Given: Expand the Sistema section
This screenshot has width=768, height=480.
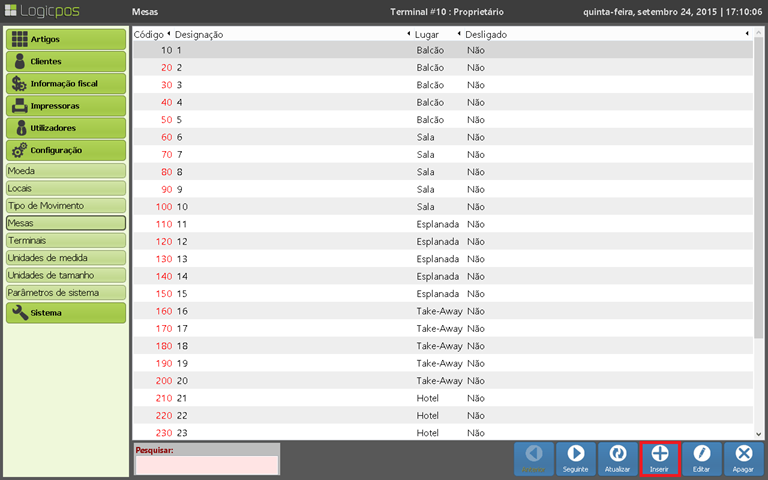Looking at the screenshot, I should point(66,312).
